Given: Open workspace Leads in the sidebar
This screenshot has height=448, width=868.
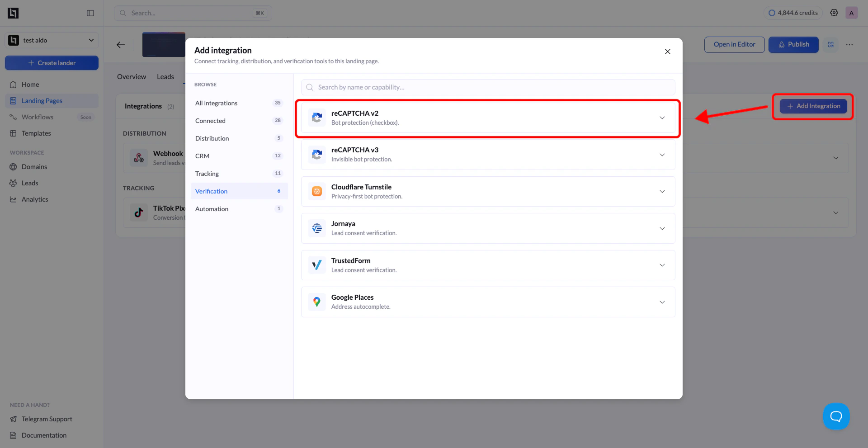Looking at the screenshot, I should pyautogui.click(x=52, y=183).
